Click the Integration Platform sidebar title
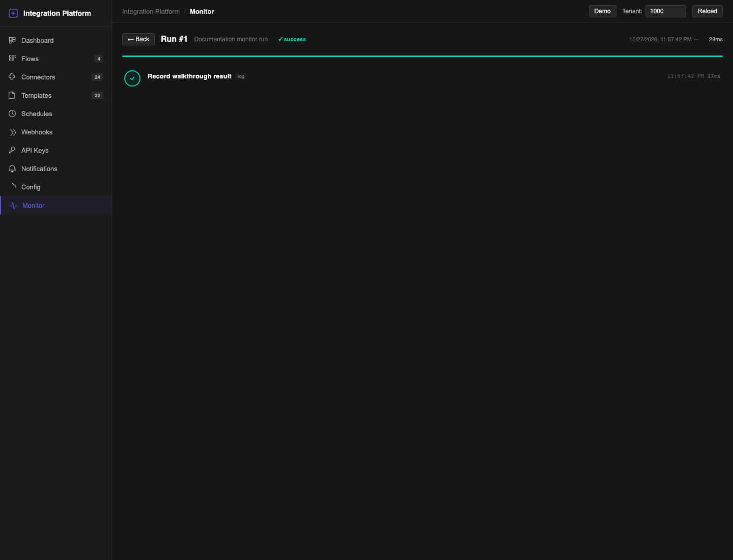Viewport: 733px width, 560px height. (x=57, y=13)
